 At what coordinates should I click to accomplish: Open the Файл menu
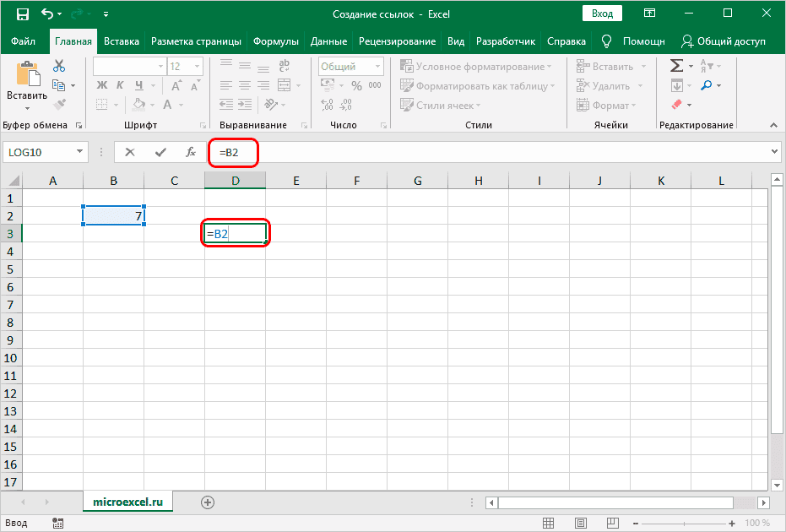coord(24,41)
